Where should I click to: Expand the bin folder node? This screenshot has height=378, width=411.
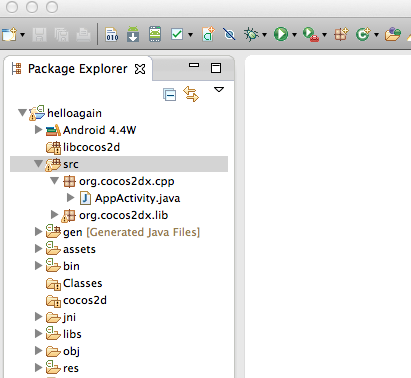38,266
